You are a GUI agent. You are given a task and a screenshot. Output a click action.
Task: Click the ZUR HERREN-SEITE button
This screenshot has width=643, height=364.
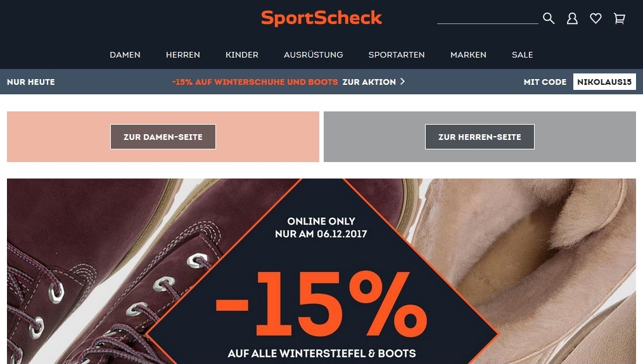coord(480,137)
